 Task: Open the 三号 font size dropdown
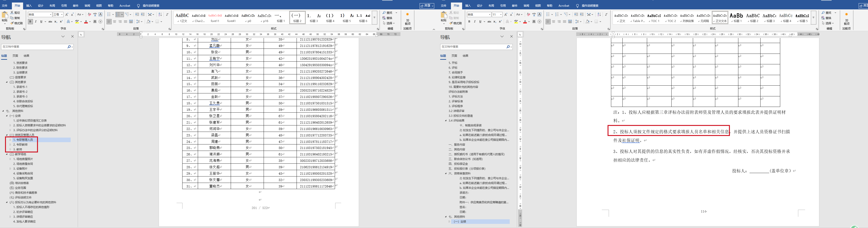[x=62, y=14]
